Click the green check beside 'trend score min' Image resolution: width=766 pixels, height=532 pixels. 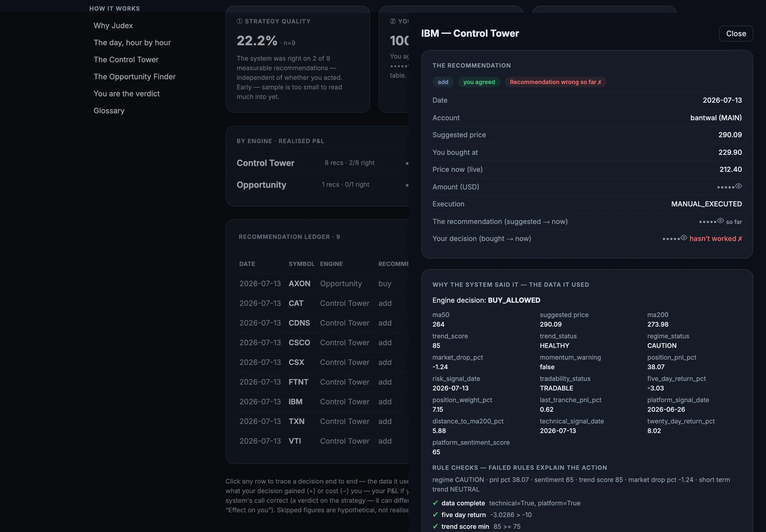click(435, 527)
